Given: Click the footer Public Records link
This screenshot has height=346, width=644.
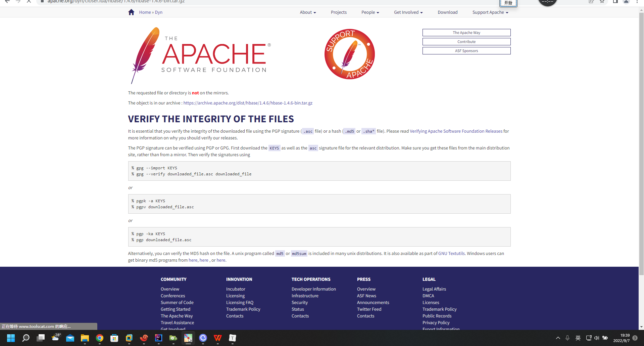Looking at the screenshot, I should click(437, 316).
